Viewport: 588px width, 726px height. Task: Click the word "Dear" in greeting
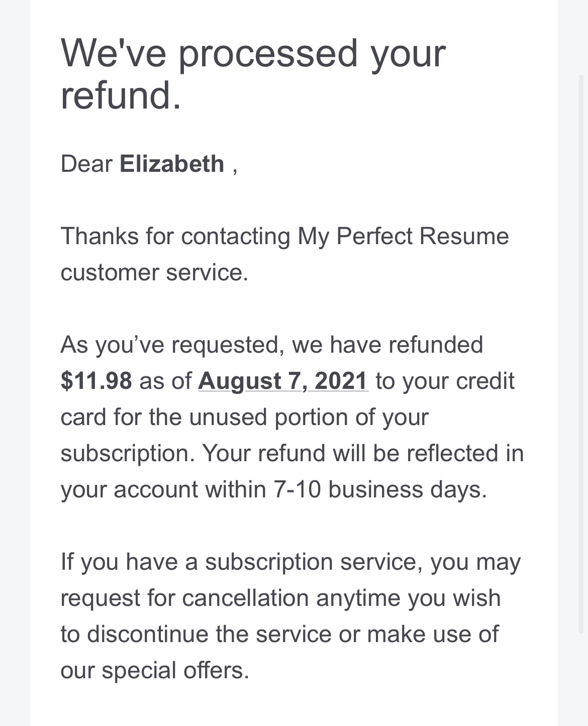(86, 164)
